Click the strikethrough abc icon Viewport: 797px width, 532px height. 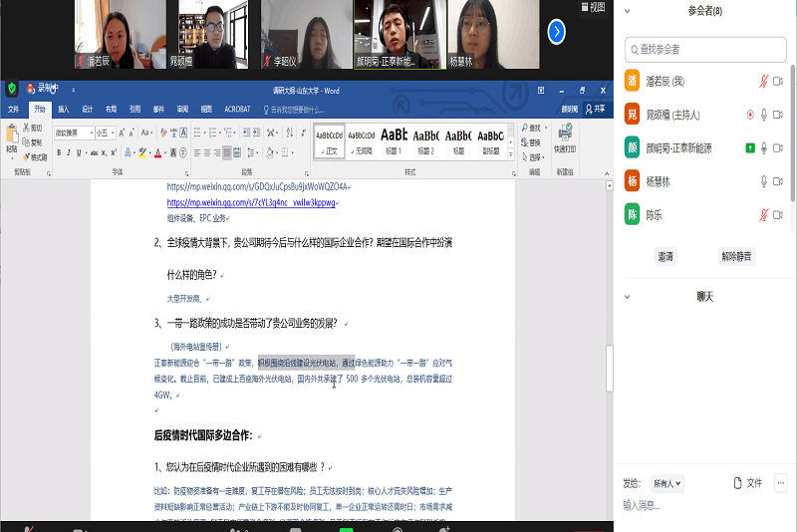tap(94, 152)
